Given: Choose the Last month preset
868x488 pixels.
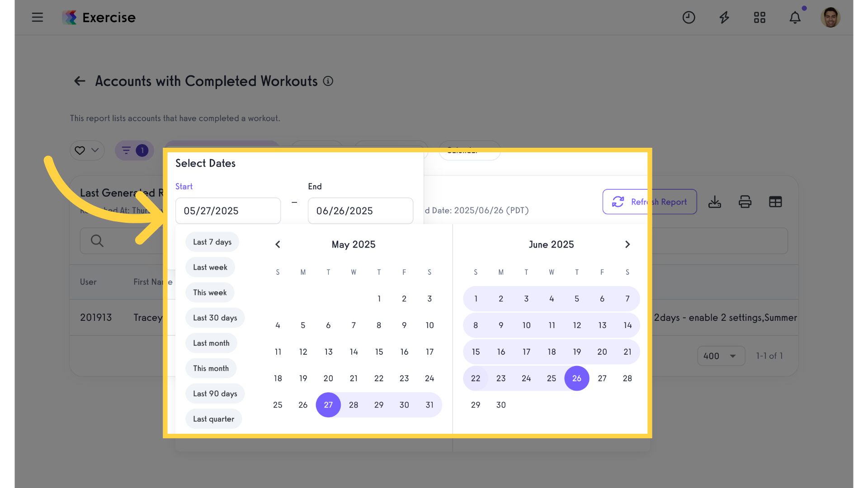Looking at the screenshot, I should pyautogui.click(x=211, y=343).
